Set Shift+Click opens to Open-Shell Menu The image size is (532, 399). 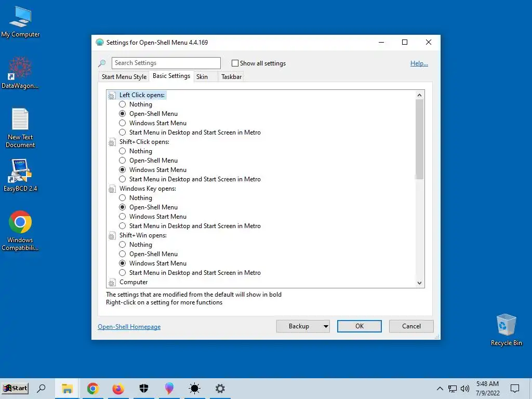coord(123,160)
